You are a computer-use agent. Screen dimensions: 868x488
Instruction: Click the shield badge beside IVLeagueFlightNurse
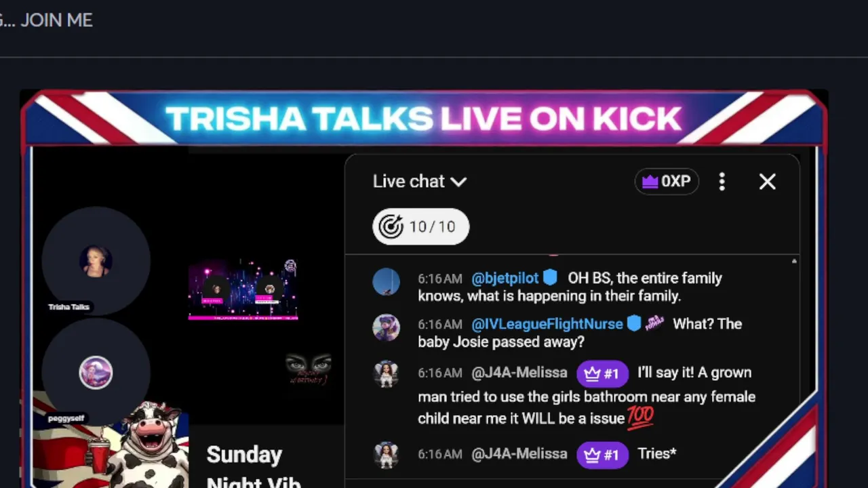tap(634, 323)
